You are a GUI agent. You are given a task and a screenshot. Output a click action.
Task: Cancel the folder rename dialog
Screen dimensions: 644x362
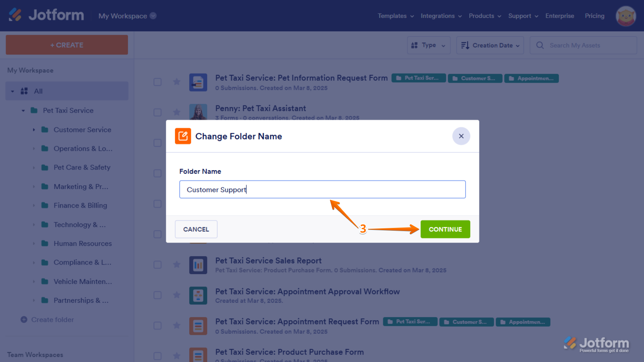coord(196,229)
